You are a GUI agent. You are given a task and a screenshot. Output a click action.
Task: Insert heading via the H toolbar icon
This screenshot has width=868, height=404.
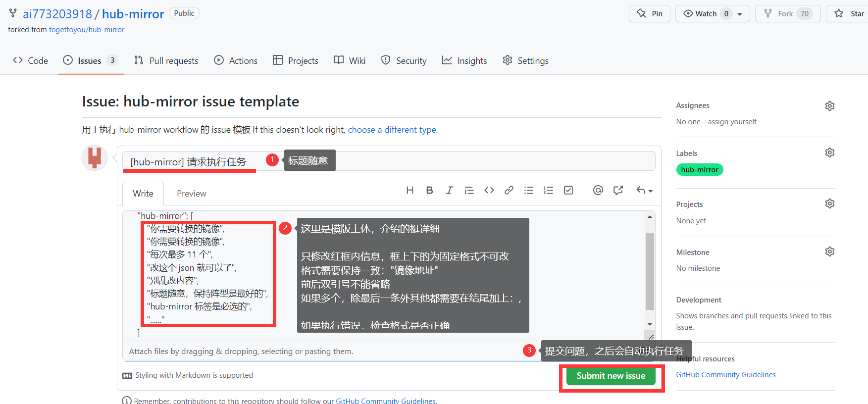[410, 190]
